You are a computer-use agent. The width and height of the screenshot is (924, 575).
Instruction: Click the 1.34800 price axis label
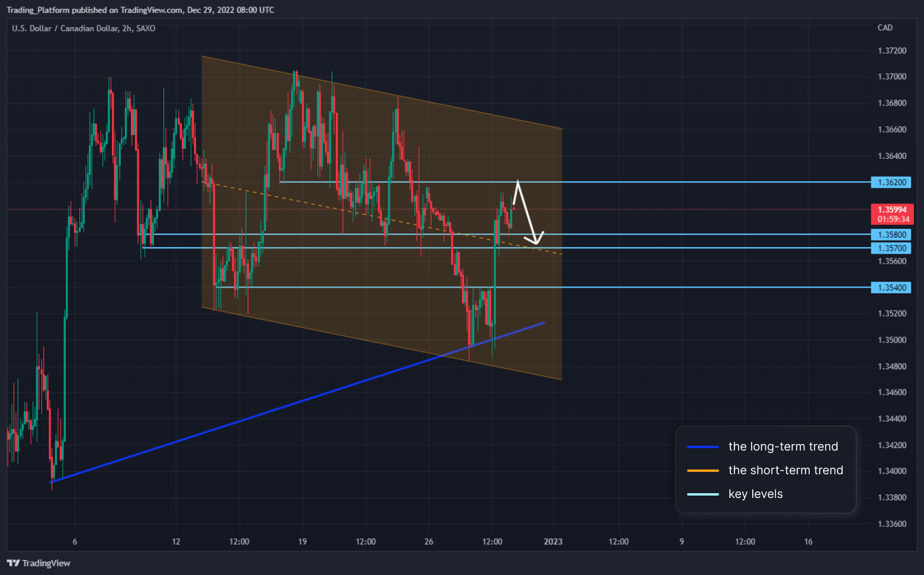[x=892, y=366]
